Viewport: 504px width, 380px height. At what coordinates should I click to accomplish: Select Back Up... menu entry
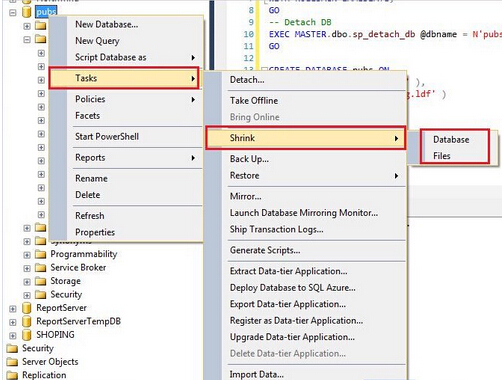tap(249, 159)
